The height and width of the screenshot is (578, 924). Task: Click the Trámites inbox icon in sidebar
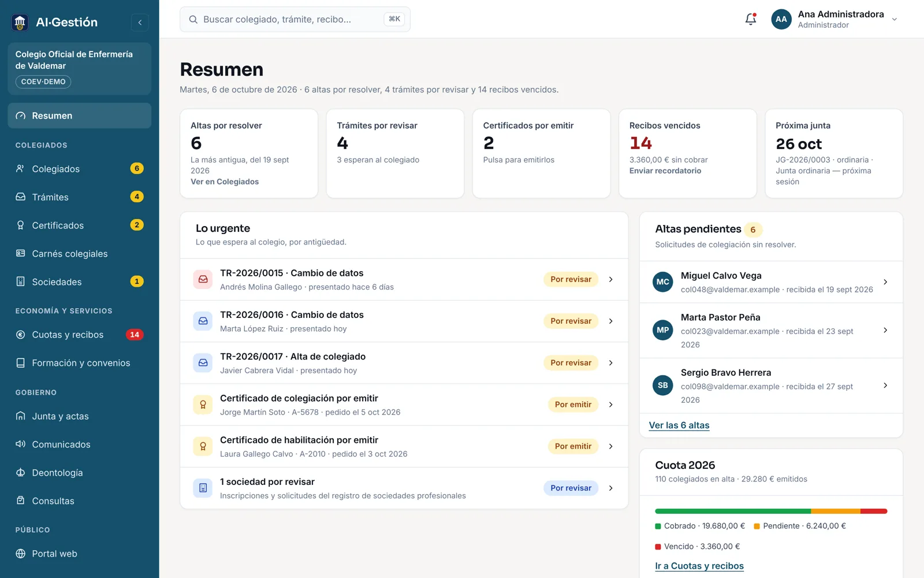(x=21, y=197)
